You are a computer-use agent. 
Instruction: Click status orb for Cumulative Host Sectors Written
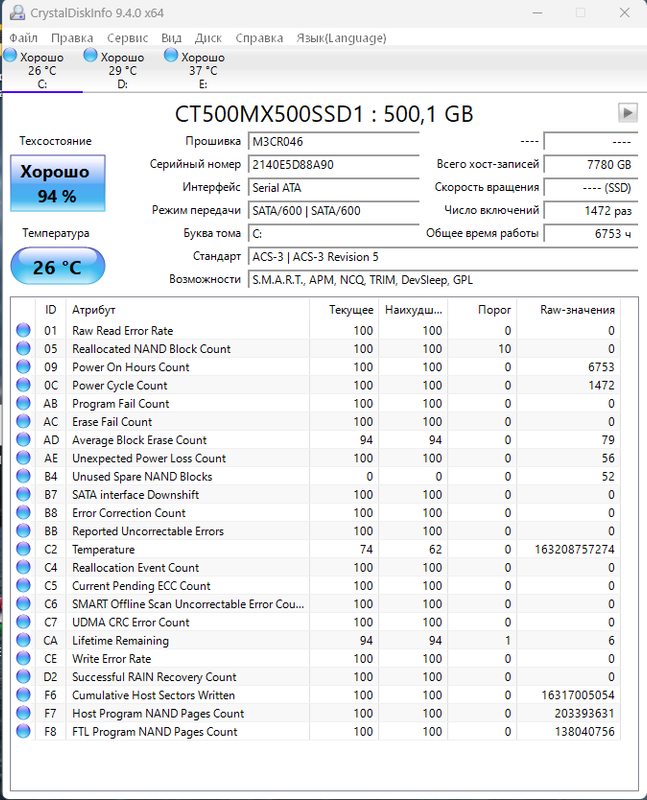coord(23,694)
